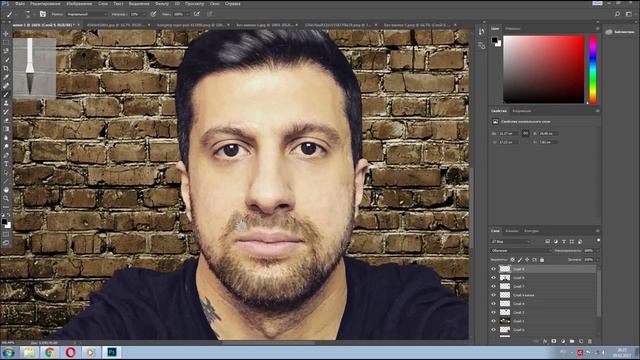This screenshot has height=360, width=640.
Task: Open brush opacity dropdown arrow
Action: (x=144, y=14)
